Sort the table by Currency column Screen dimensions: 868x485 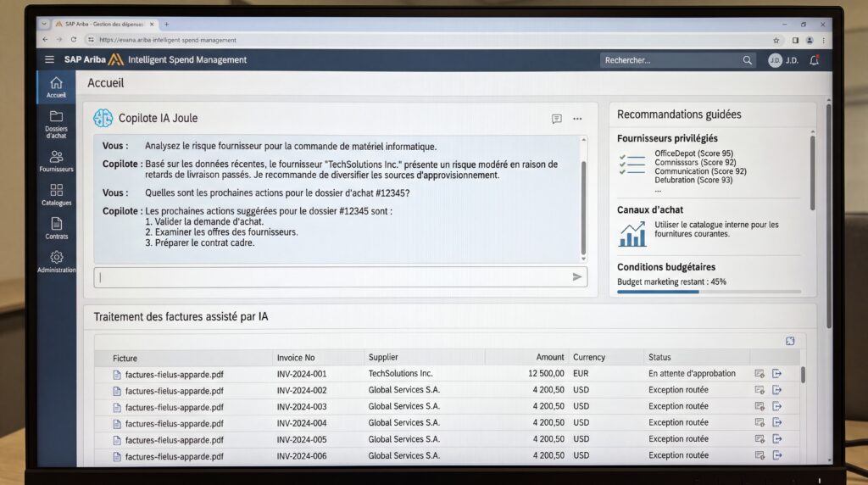[x=589, y=357]
